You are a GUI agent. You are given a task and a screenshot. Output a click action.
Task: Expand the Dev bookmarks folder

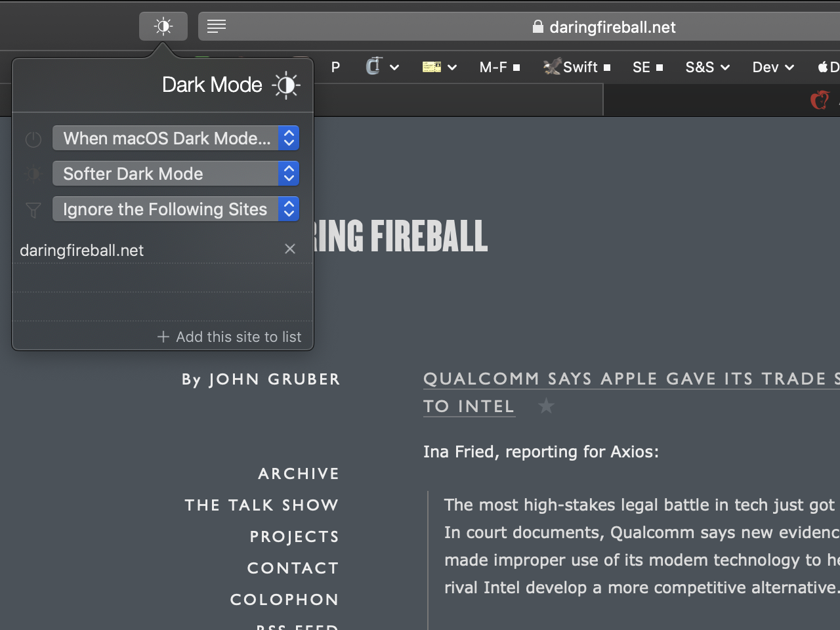pos(773,67)
